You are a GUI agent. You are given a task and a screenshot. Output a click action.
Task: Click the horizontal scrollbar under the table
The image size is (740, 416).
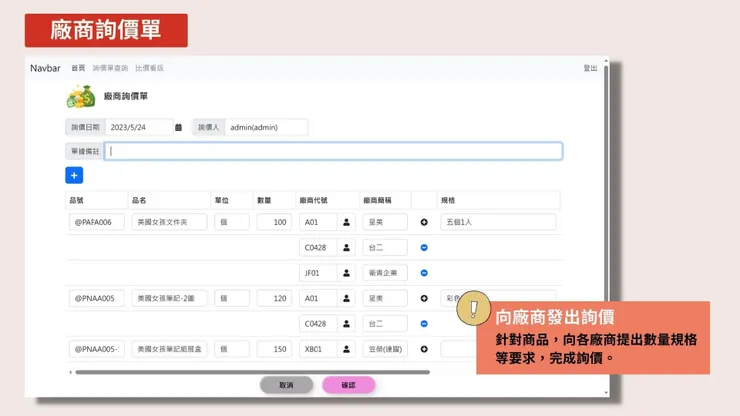tap(252, 372)
